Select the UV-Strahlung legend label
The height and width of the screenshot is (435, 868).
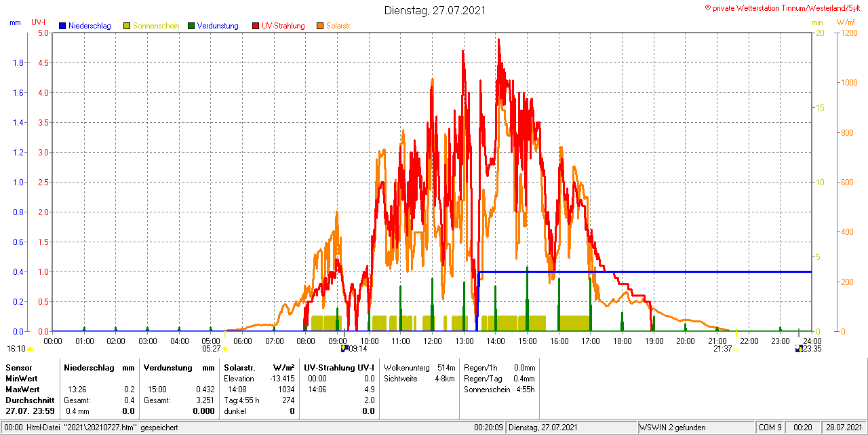click(x=284, y=26)
